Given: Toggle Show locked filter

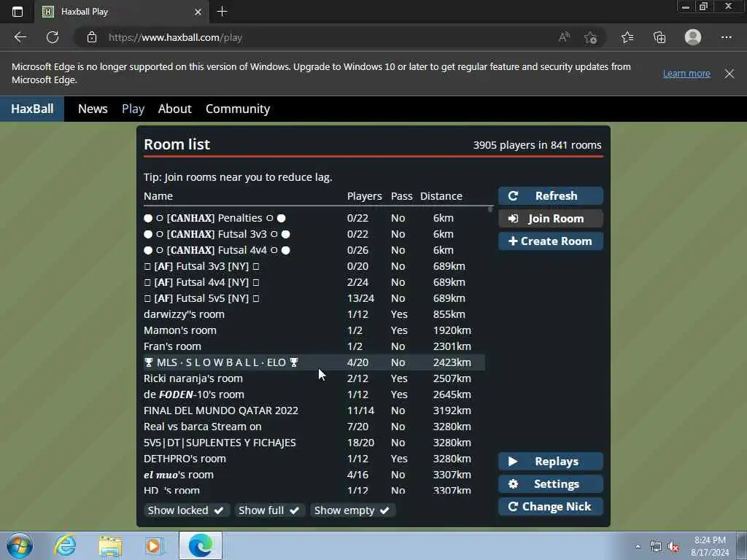Looking at the screenshot, I should point(187,510).
